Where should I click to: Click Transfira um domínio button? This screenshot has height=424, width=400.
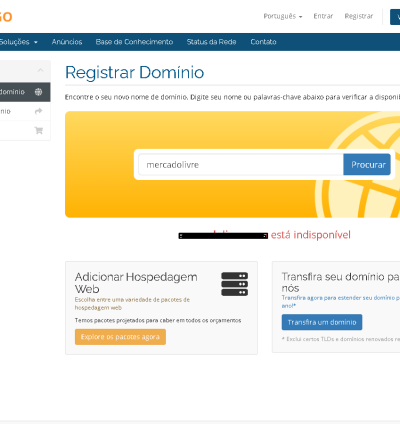pos(322,322)
